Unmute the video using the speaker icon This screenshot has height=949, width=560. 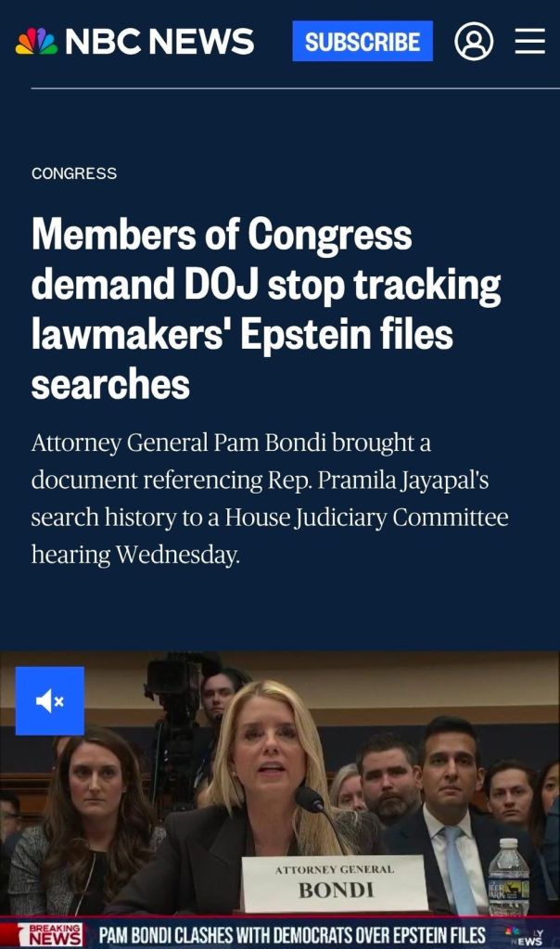(49, 701)
